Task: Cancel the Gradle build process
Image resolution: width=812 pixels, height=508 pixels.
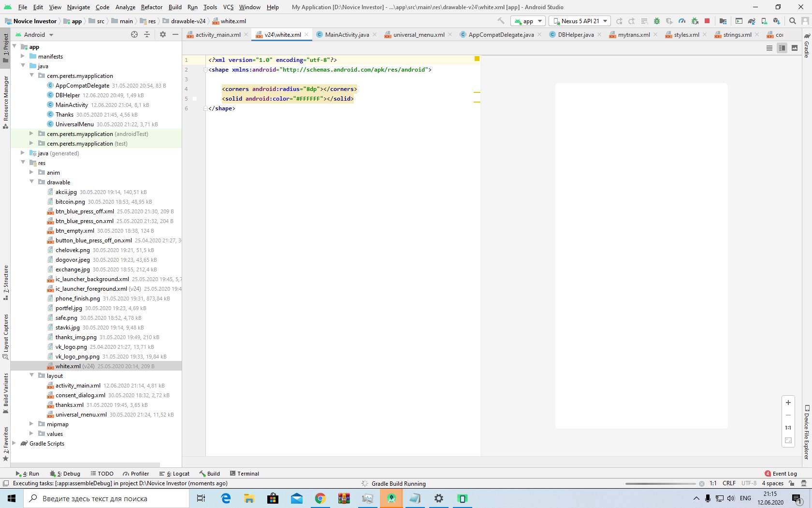Action: click(x=702, y=483)
